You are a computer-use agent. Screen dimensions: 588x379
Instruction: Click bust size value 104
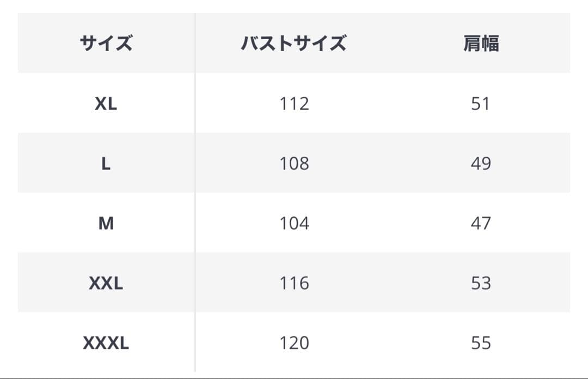(294, 223)
